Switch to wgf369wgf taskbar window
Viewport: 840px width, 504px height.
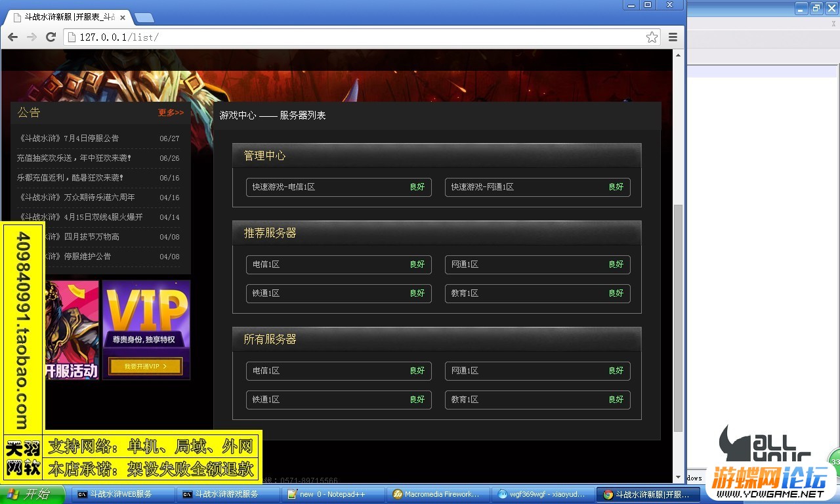click(543, 495)
